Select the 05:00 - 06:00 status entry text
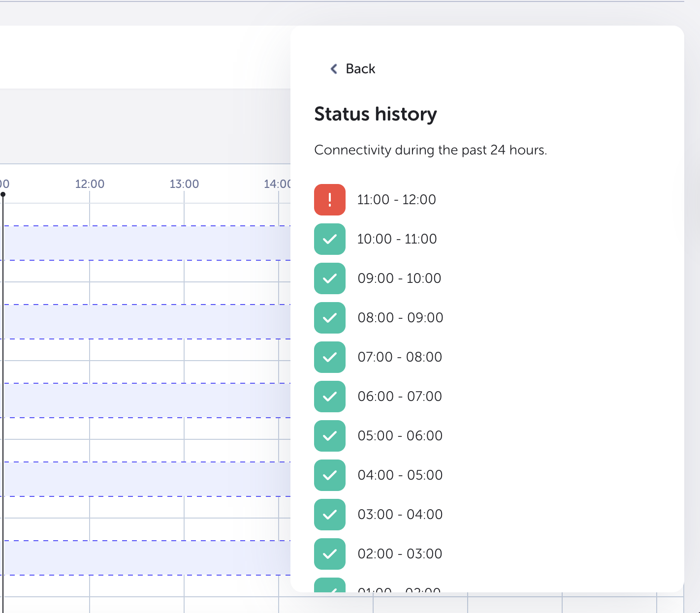 [x=400, y=436]
